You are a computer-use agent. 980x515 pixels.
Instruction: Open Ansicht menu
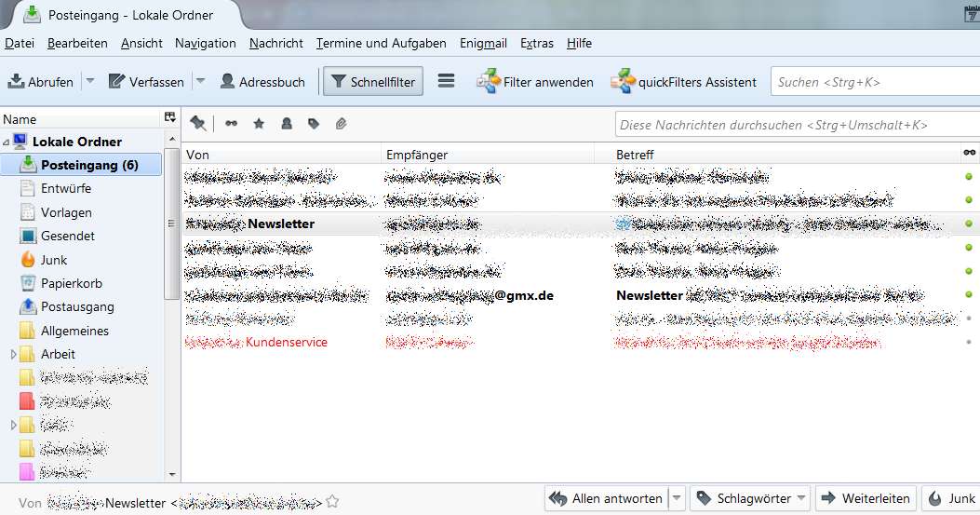coord(141,43)
